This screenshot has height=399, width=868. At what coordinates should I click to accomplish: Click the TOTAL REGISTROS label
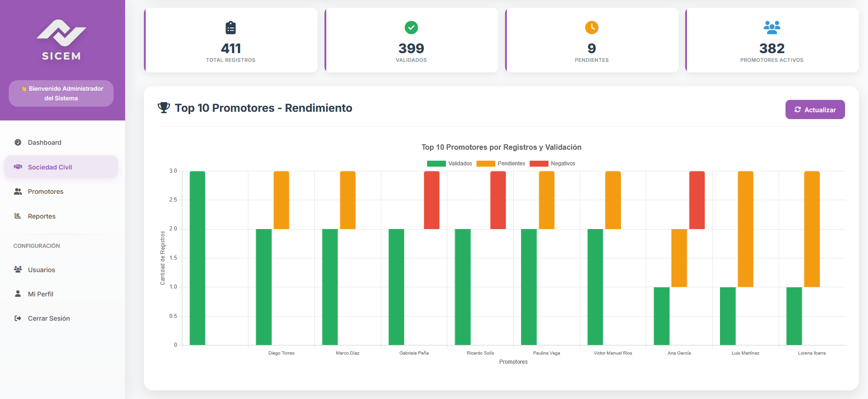[x=231, y=60]
